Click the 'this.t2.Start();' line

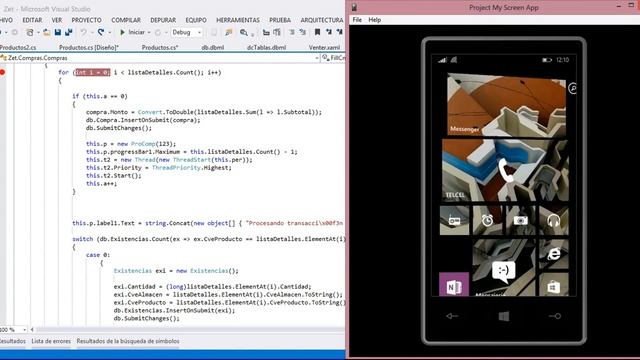pos(113,176)
